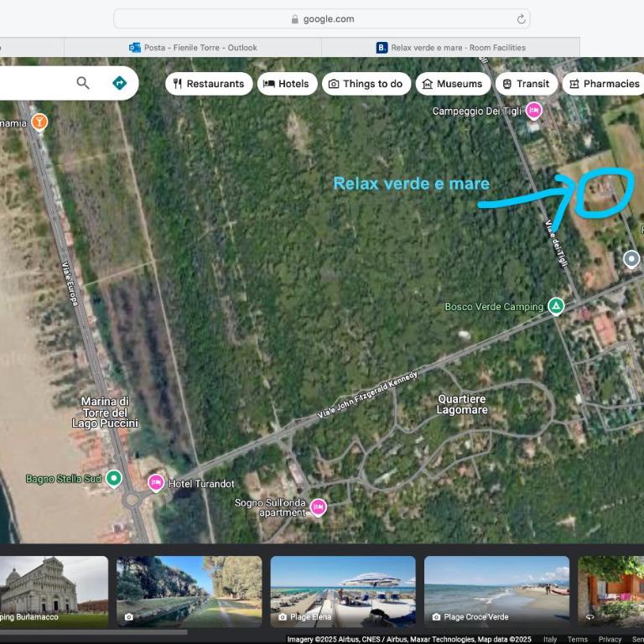Click the orange cocktail bar pin

pyautogui.click(x=39, y=122)
